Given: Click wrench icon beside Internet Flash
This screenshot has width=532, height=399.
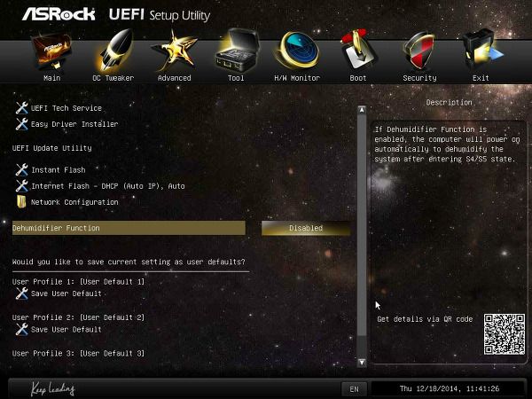Looking at the screenshot, I should tap(21, 185).
